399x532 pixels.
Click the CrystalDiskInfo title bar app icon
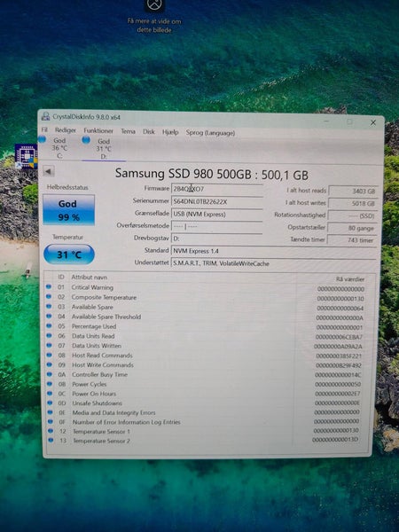point(45,116)
